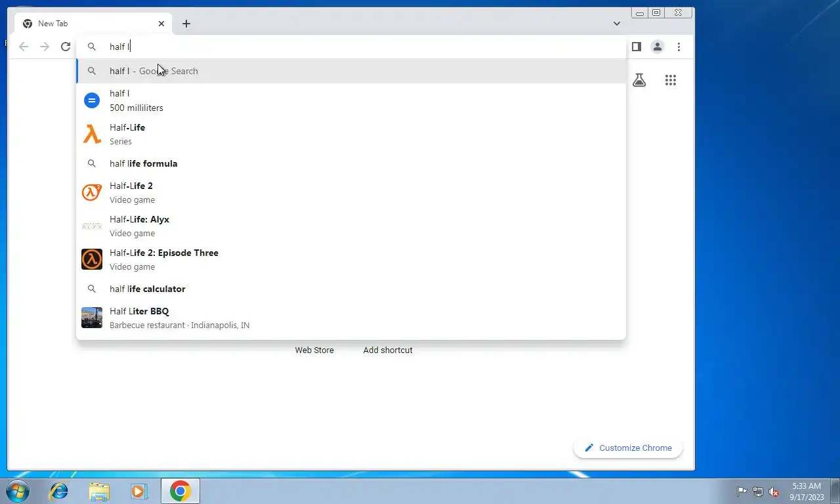This screenshot has height=504, width=840.
Task: Open Chrome's three-dot menu
Action: [679, 47]
